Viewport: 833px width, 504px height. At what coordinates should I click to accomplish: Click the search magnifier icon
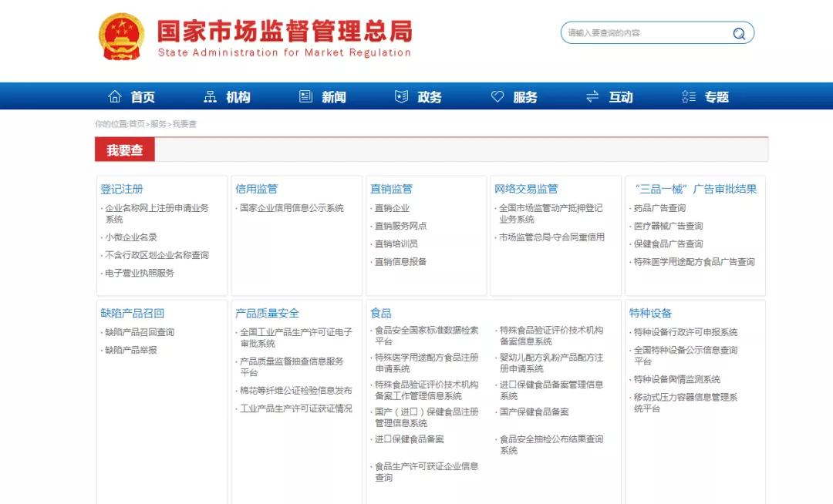pyautogui.click(x=739, y=33)
